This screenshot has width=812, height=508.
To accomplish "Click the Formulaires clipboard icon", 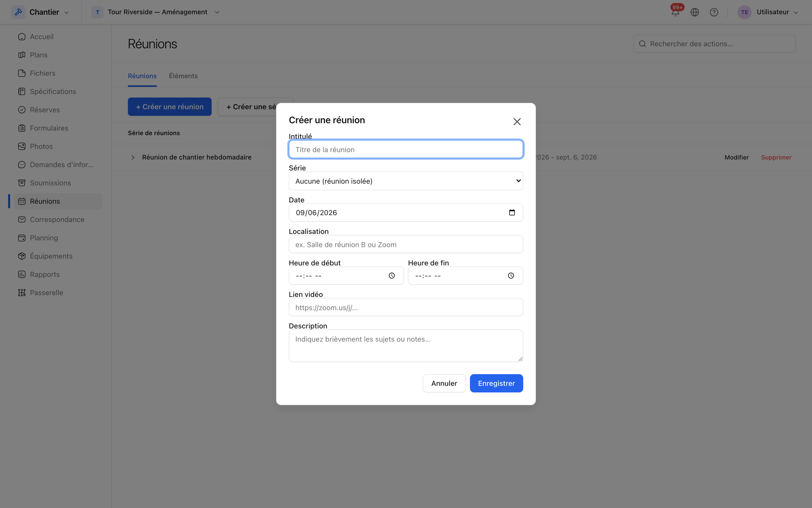I will click(x=22, y=128).
